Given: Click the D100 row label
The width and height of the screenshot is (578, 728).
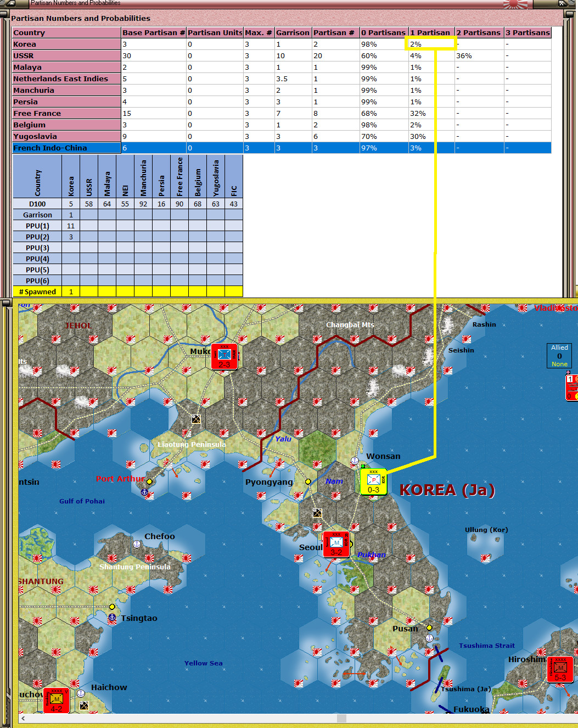Looking at the screenshot, I should pos(37,204).
